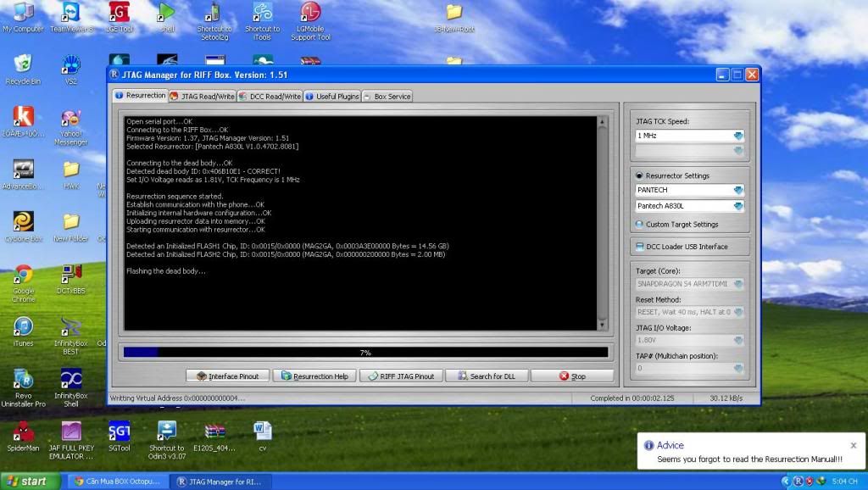Open Resurrection Help button
Image resolution: width=868 pixels, height=490 pixels.
[314, 376]
